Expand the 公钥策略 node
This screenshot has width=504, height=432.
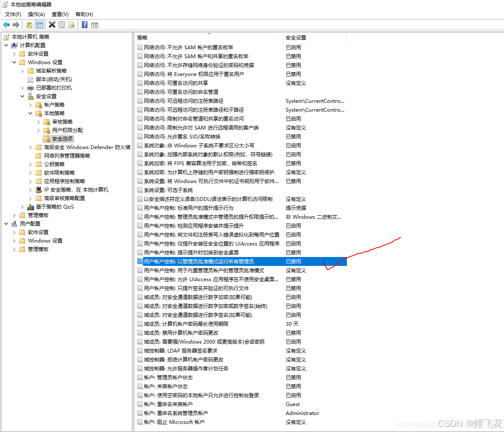[30, 164]
